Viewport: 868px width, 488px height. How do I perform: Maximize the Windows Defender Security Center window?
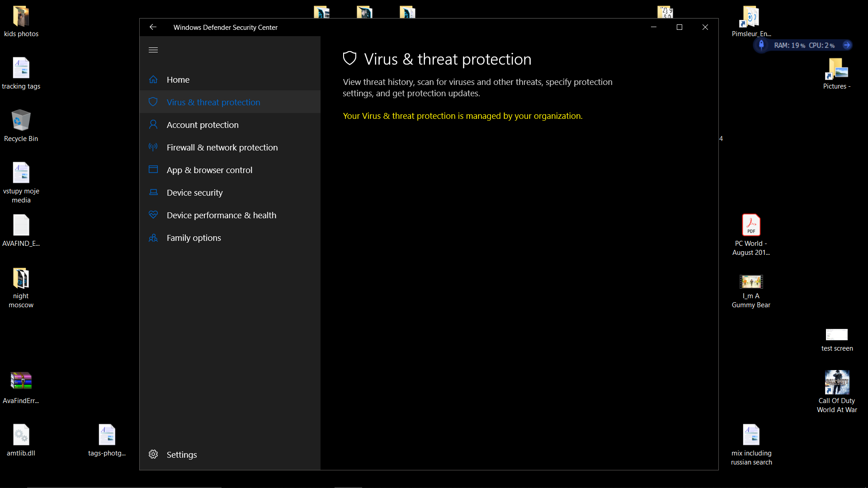pos(679,27)
